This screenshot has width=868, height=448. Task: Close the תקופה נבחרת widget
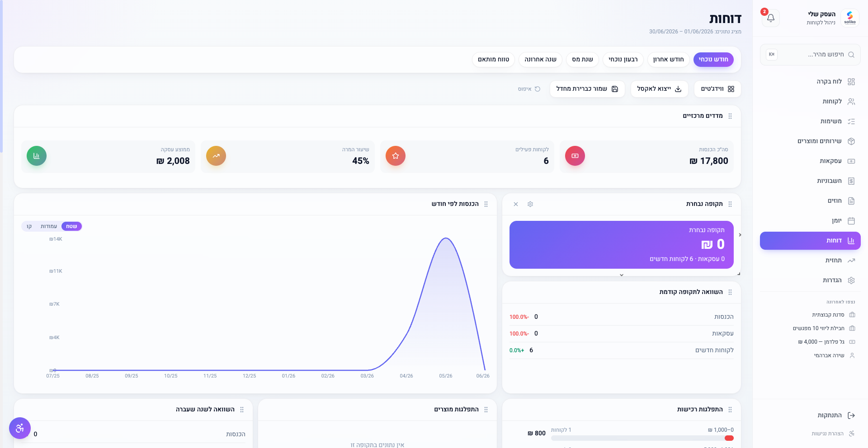pyautogui.click(x=516, y=204)
